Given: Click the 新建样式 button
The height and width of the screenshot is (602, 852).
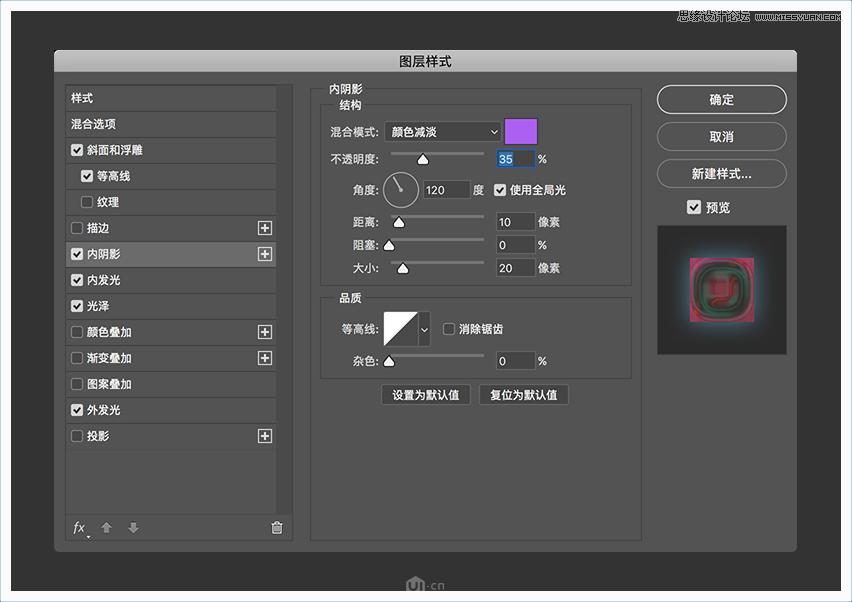Looking at the screenshot, I should (720, 173).
